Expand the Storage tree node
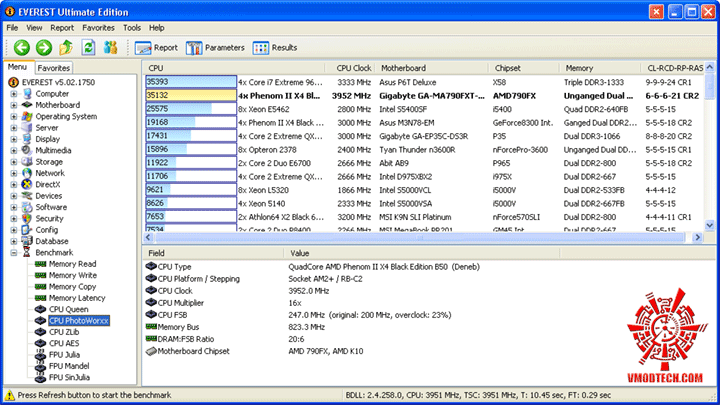720x405 pixels. [14, 162]
